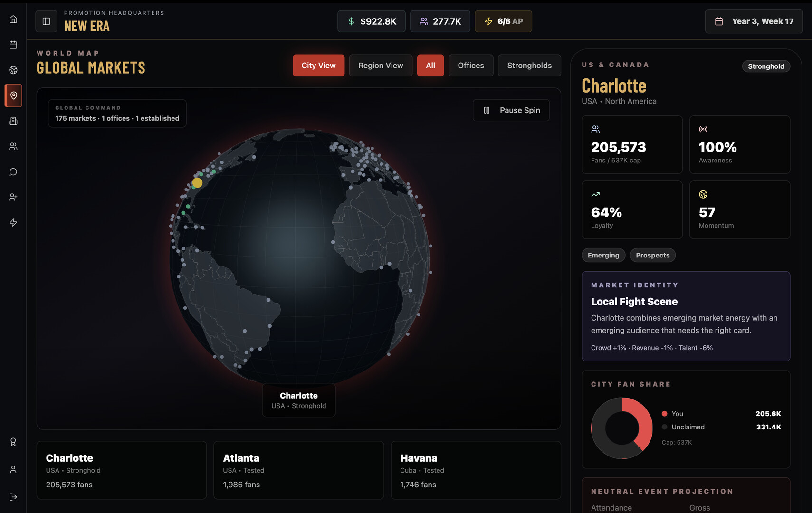The image size is (812, 513).
Task: Switch to City View
Action: point(318,66)
